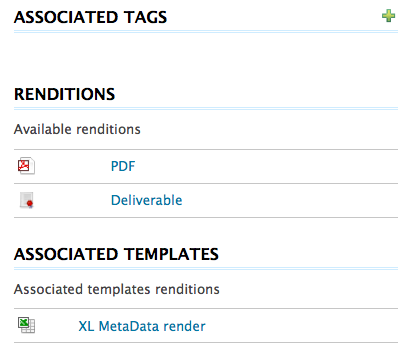The height and width of the screenshot is (361, 418).
Task: Click the Associated templates renditions label
Action: click(117, 289)
